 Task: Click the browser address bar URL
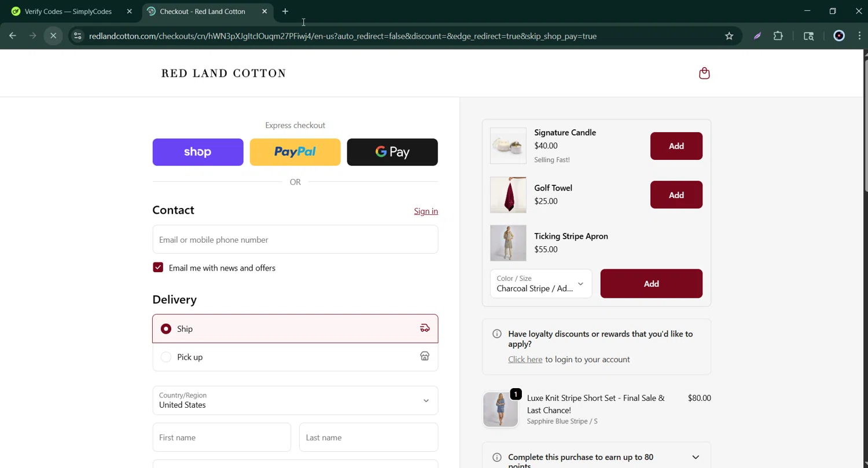[343, 36]
